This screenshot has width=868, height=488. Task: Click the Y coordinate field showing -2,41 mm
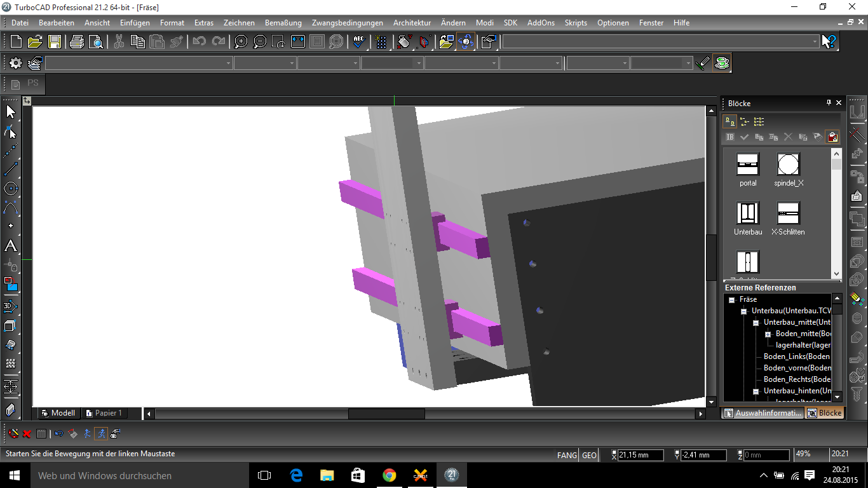[x=704, y=455]
